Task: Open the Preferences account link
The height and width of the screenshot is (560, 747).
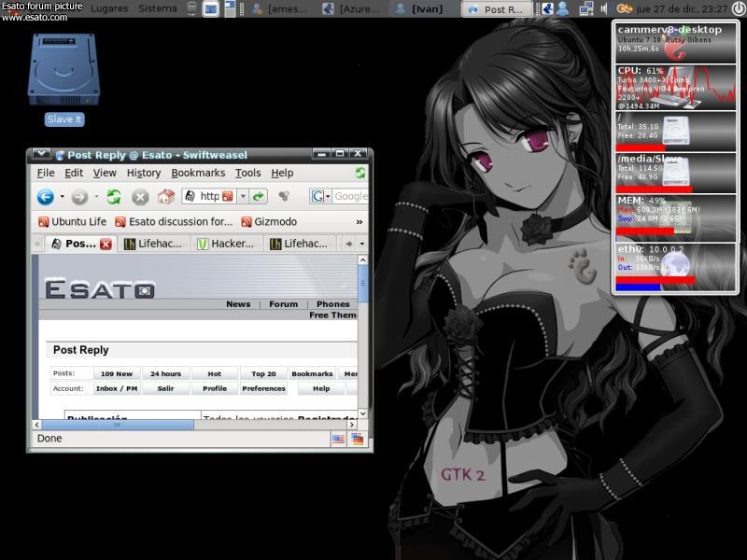Action: pos(263,388)
